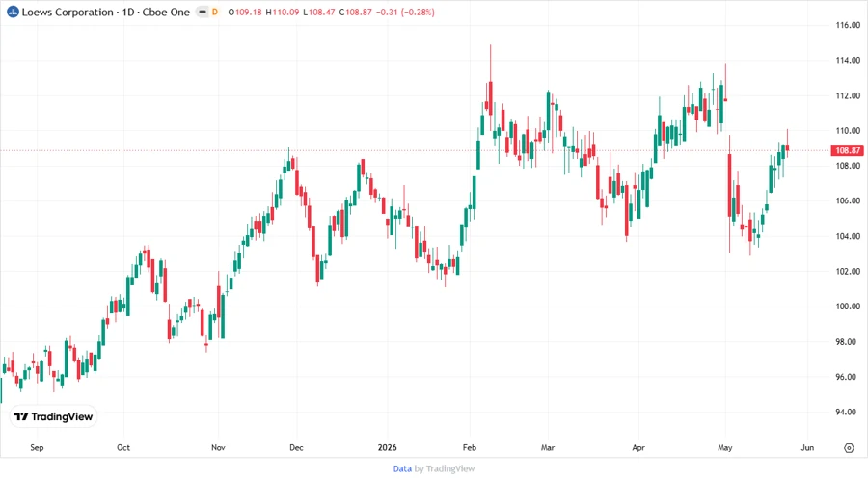
Task: Follow the Data link below the chart
Action: 402,469
